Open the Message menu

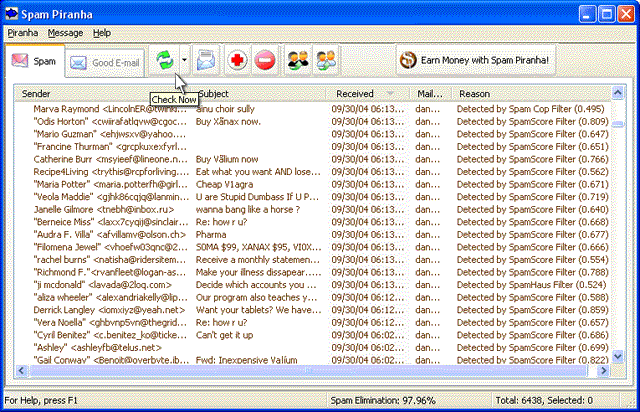(65, 33)
